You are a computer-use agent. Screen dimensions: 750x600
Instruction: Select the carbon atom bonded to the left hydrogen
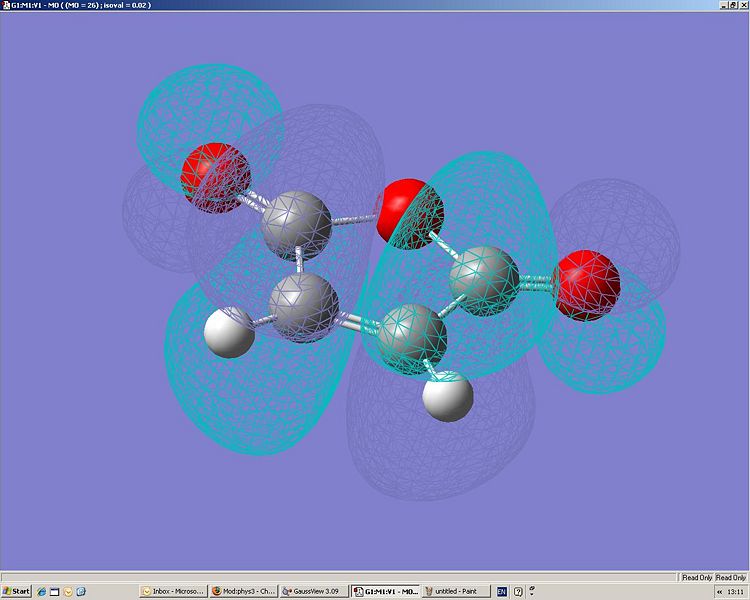(304, 308)
